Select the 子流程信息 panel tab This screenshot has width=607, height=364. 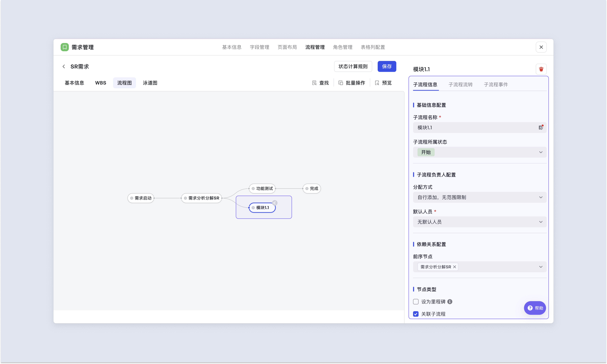pos(425,85)
